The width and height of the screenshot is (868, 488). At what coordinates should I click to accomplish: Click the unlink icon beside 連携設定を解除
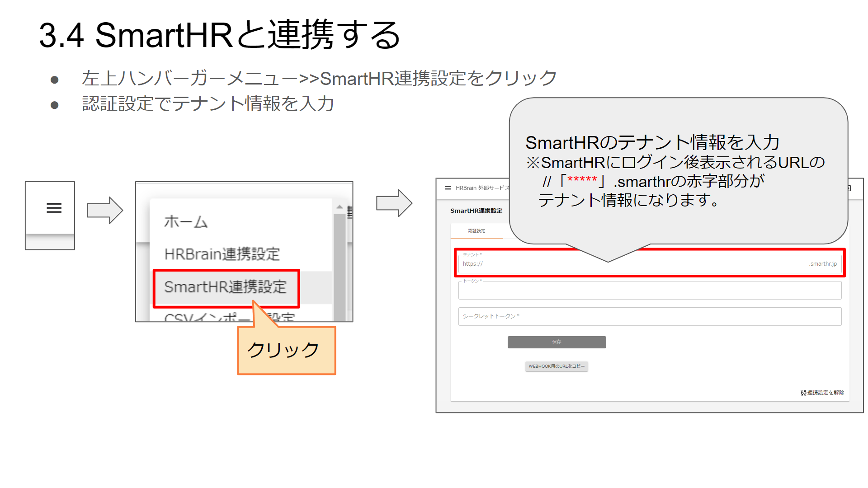pyautogui.click(x=803, y=393)
